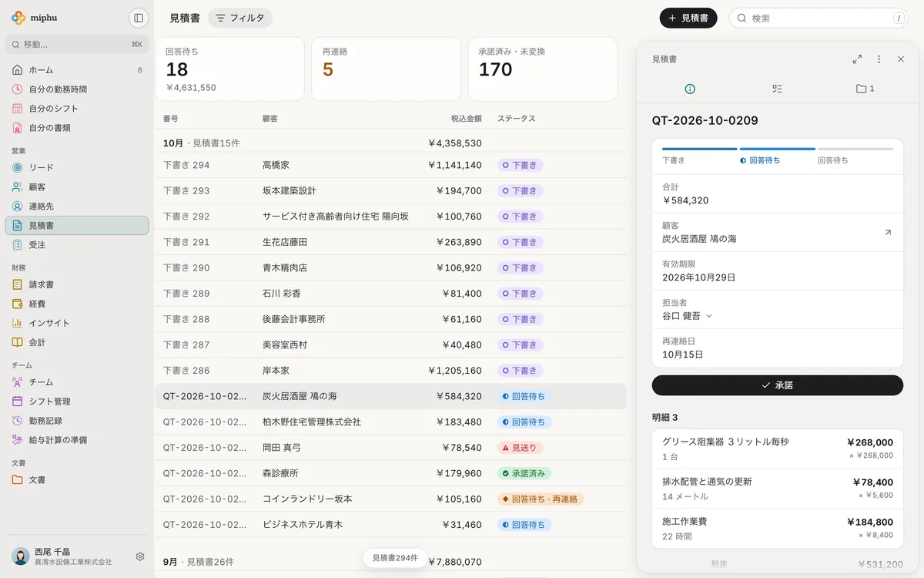
Task: Expand the quote detail panel to full view
Action: coord(857,59)
